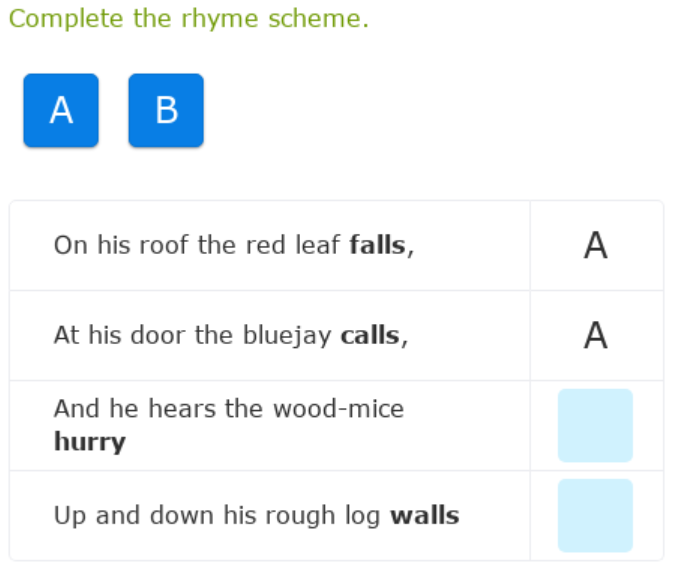Image resolution: width=693 pixels, height=574 pixels.
Task: Click the word 'roof' in first line
Action: point(167,245)
